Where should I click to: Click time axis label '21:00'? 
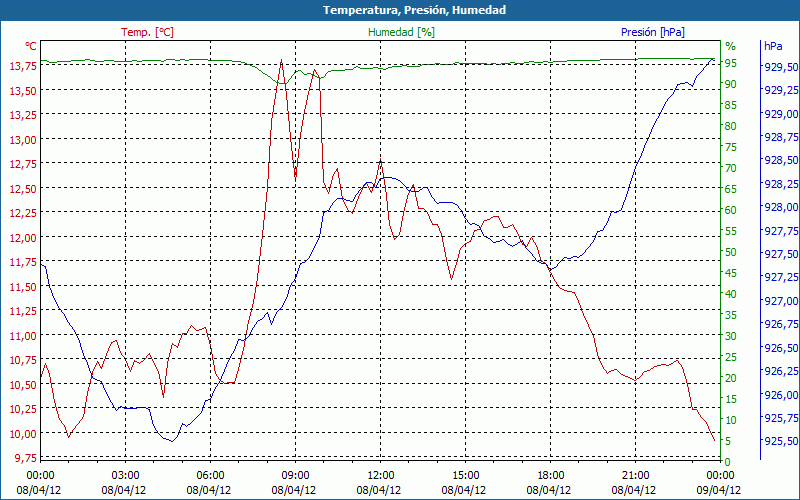[x=636, y=476]
